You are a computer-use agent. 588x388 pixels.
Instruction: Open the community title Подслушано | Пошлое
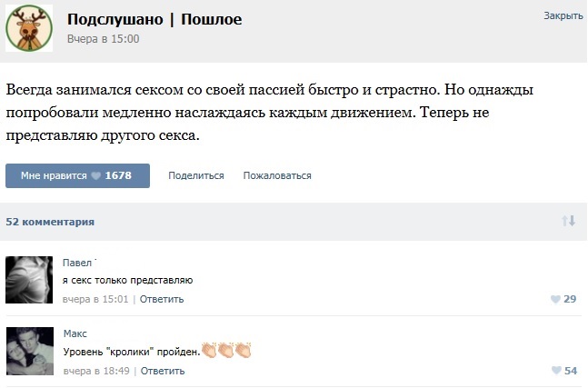[154, 19]
